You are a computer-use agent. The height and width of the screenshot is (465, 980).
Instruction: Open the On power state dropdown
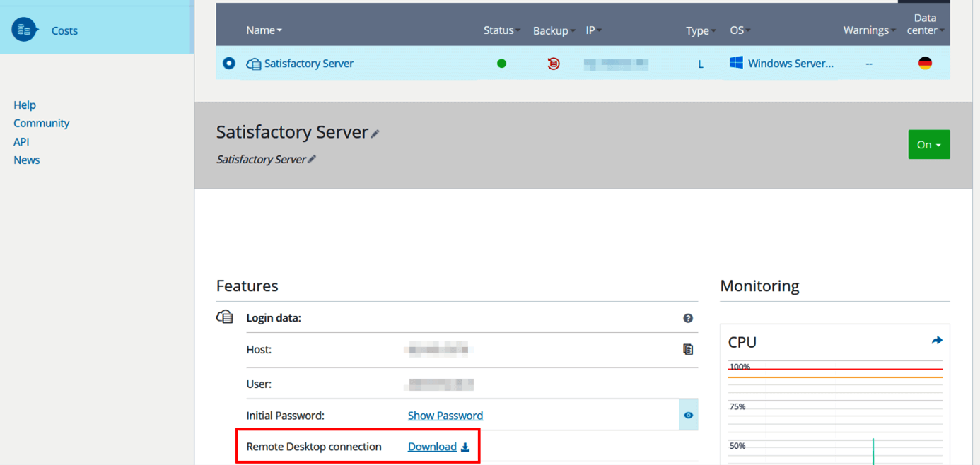pyautogui.click(x=928, y=144)
